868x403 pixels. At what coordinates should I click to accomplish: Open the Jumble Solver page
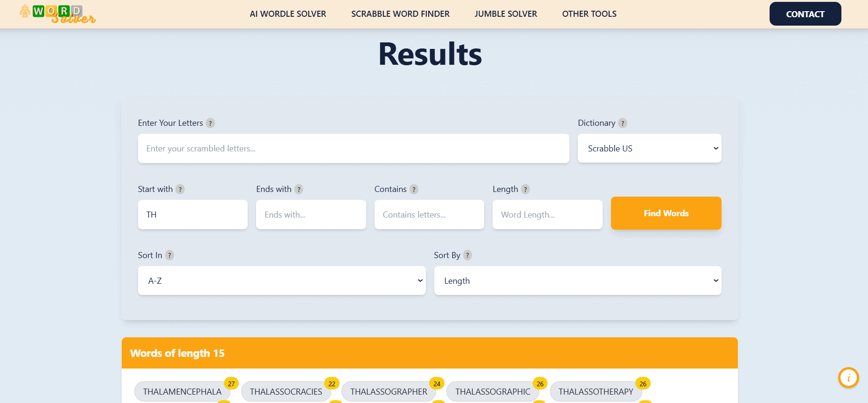coord(506,14)
